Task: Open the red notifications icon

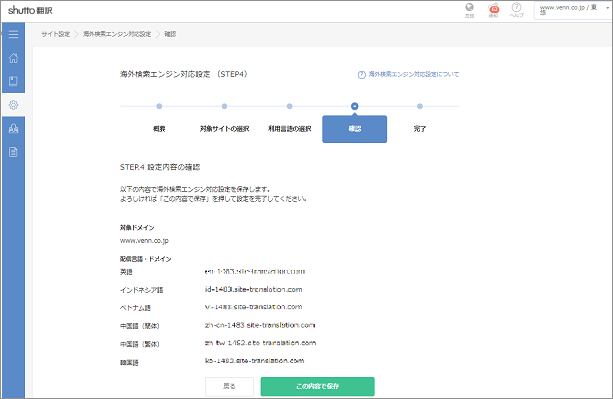Action: pos(494,10)
